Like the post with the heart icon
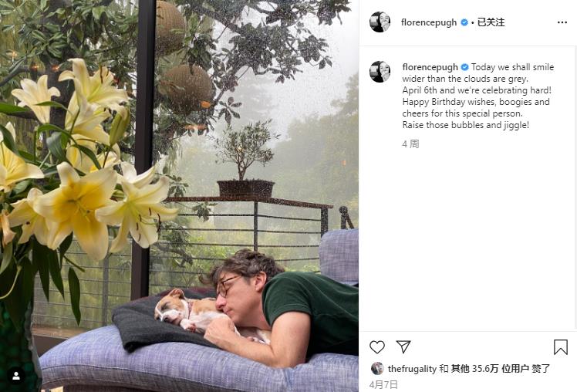This screenshot has width=577, height=392. 377,347
